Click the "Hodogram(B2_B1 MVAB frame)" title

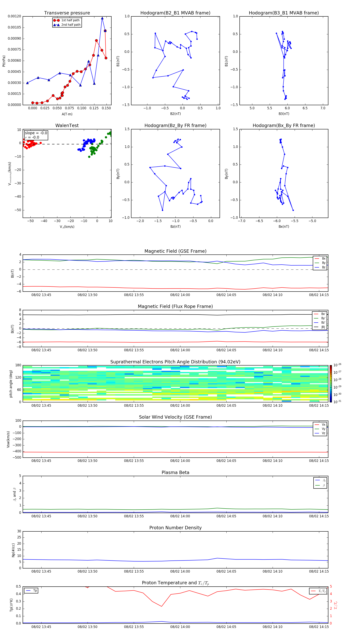click(175, 13)
